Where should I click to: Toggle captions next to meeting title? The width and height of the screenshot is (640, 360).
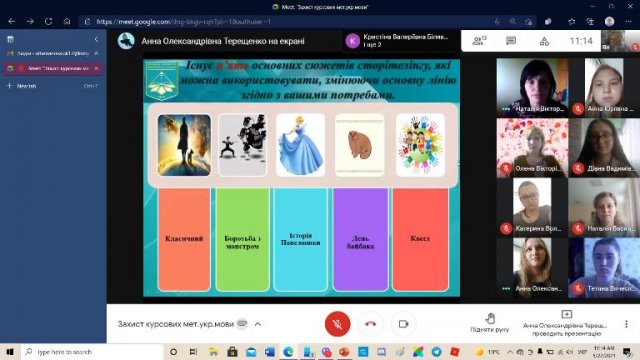[242, 324]
